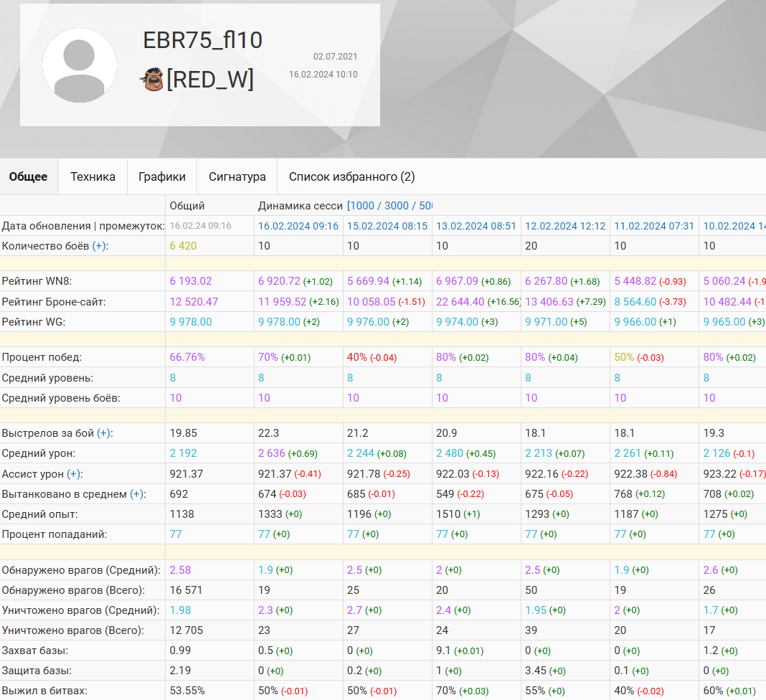Image resolution: width=766 pixels, height=700 pixels.
Task: Select the 1000 battles session interval
Action: click(364, 206)
